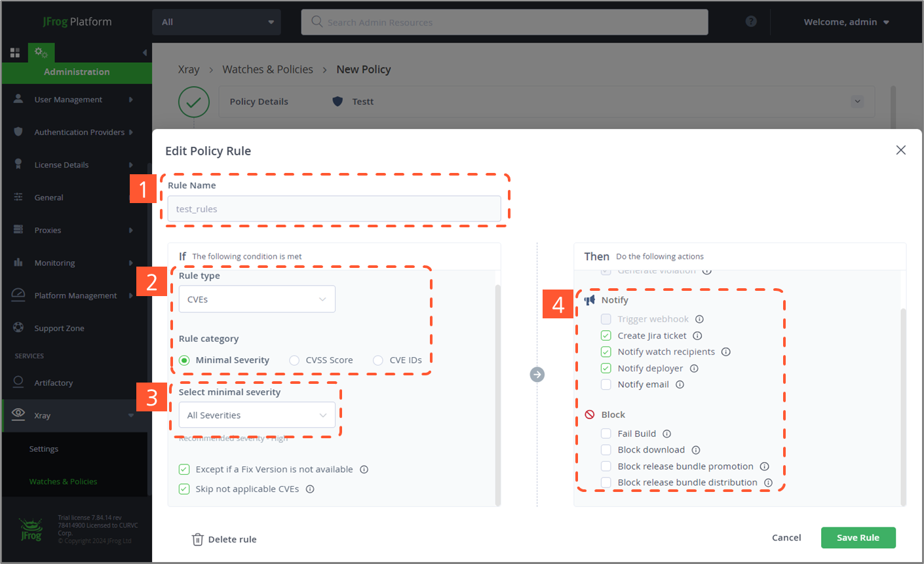Go to Xray breadcrumb

(189, 69)
